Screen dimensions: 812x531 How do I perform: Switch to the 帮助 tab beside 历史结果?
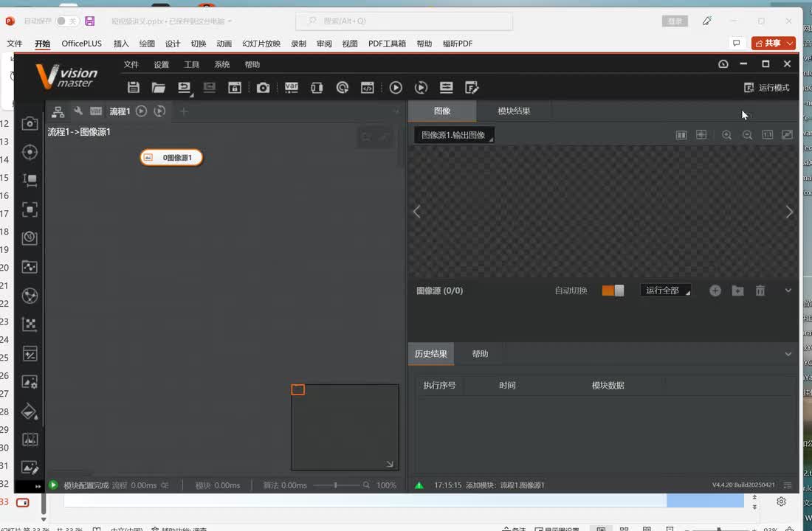point(480,353)
